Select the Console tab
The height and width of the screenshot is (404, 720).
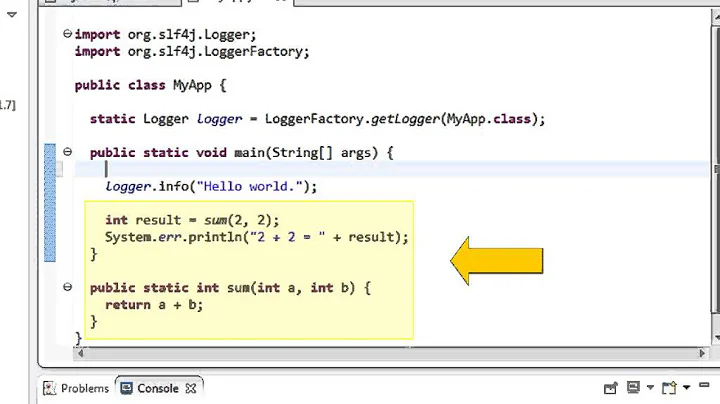click(157, 388)
